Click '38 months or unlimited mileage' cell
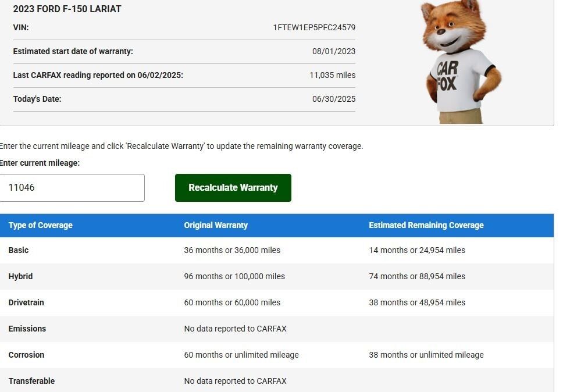This screenshot has height=392, width=563. tap(426, 355)
